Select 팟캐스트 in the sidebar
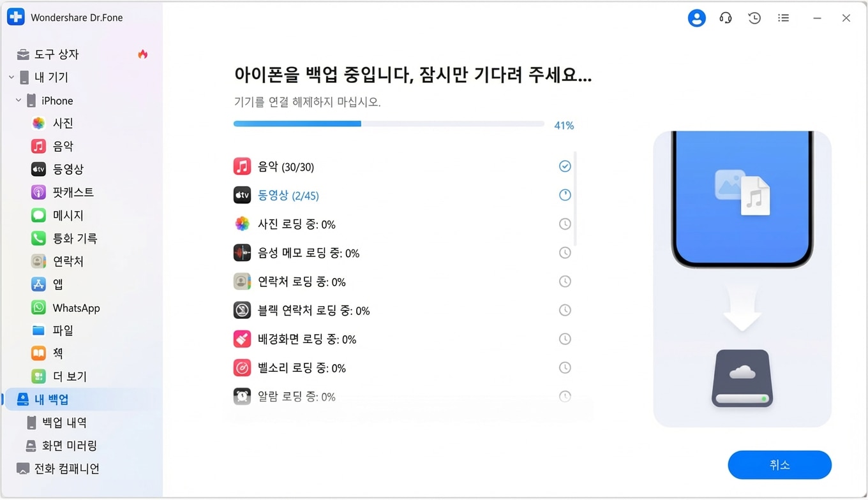This screenshot has height=500, width=868. point(73,192)
